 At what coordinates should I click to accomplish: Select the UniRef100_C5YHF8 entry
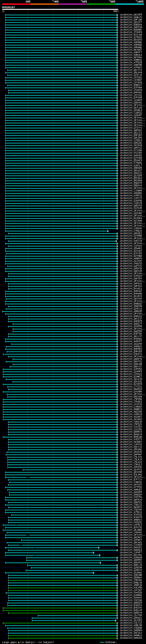[131, 32]
